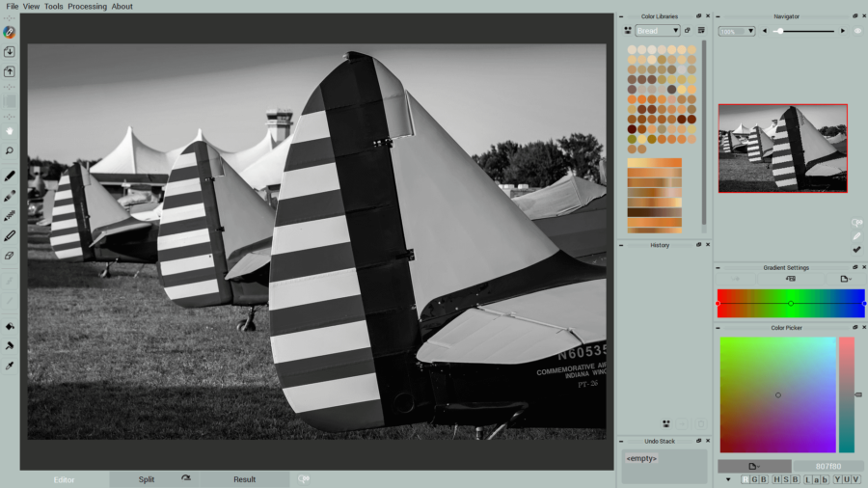Collapse the Color Libraries panel
Screen dimensions: 868x488
621,16
